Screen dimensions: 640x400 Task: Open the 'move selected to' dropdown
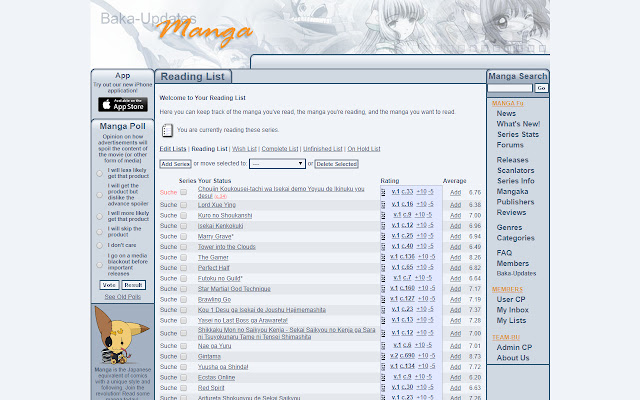(x=277, y=164)
